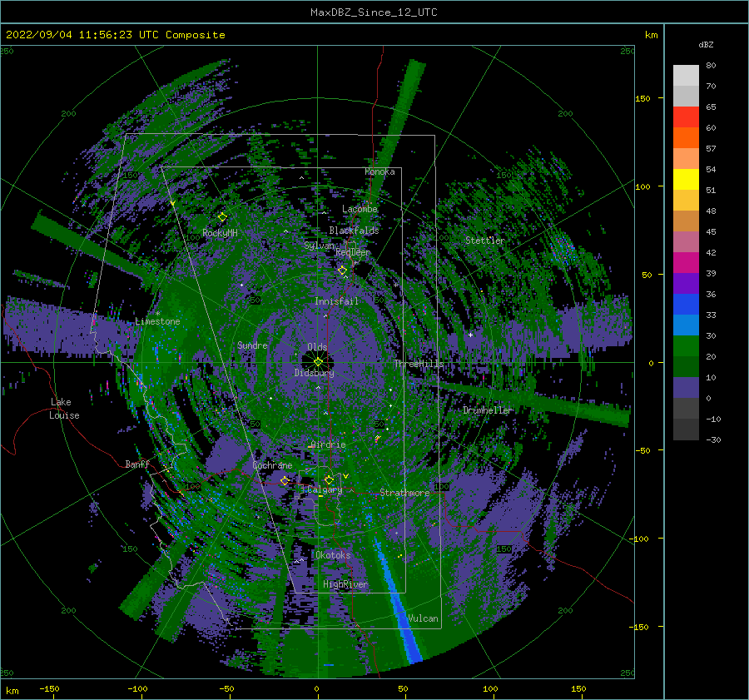Select the Airdrie label
This screenshot has width=749, height=700.
coord(328,444)
